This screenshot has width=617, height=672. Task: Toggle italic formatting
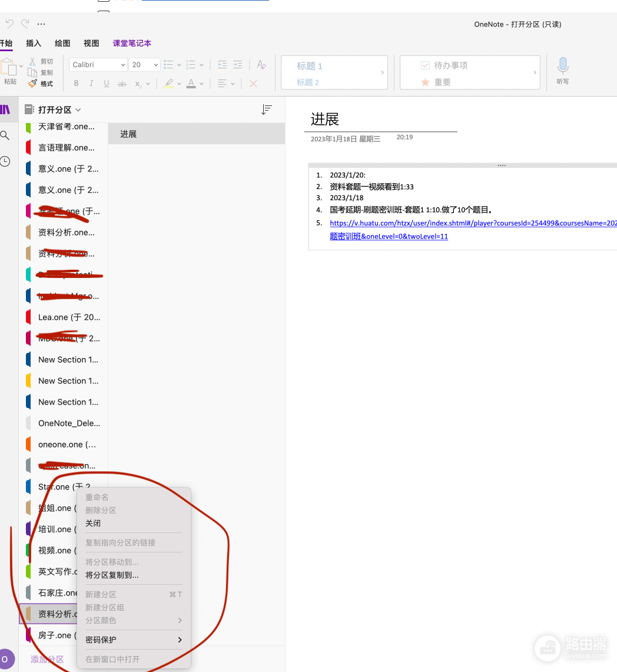pyautogui.click(x=91, y=83)
